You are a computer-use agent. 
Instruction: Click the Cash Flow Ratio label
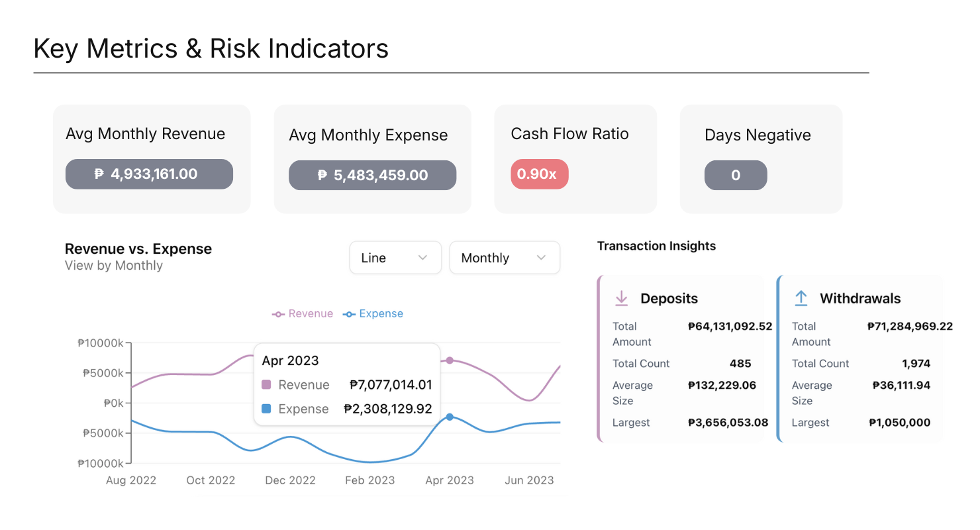click(570, 134)
